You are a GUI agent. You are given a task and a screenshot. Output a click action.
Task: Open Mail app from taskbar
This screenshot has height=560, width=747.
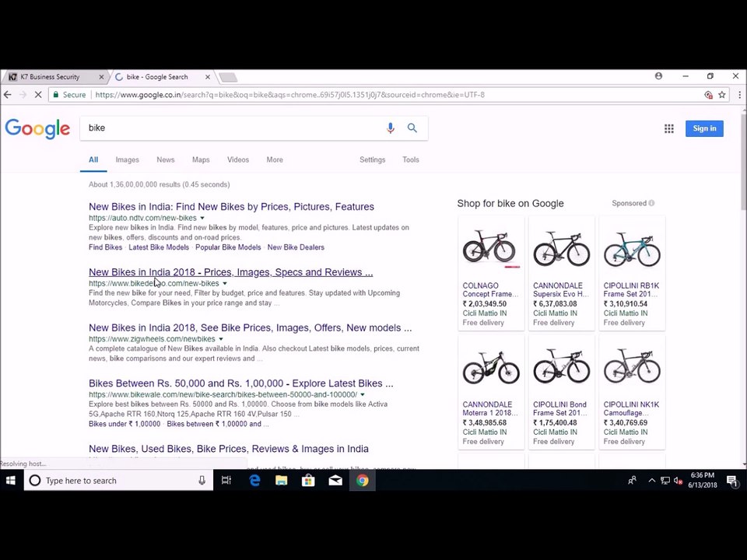[x=335, y=481]
